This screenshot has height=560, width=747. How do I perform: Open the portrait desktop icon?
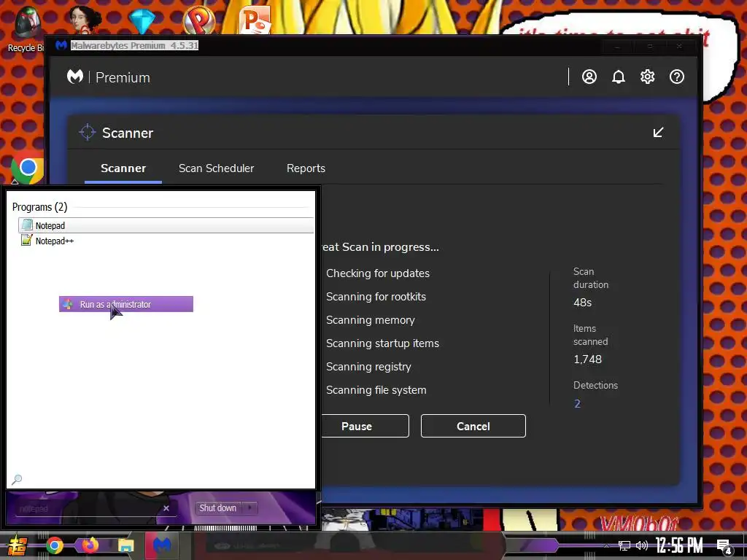tap(85, 19)
